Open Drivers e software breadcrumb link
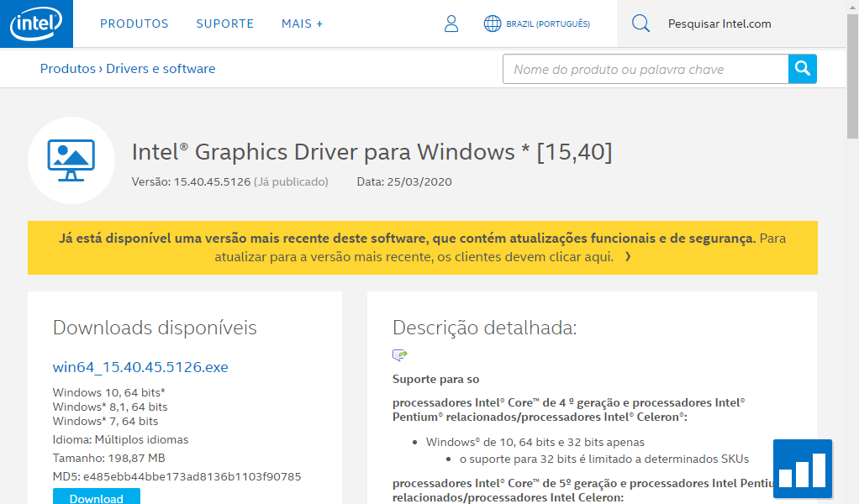Viewport: 859px width, 504px height. [161, 68]
